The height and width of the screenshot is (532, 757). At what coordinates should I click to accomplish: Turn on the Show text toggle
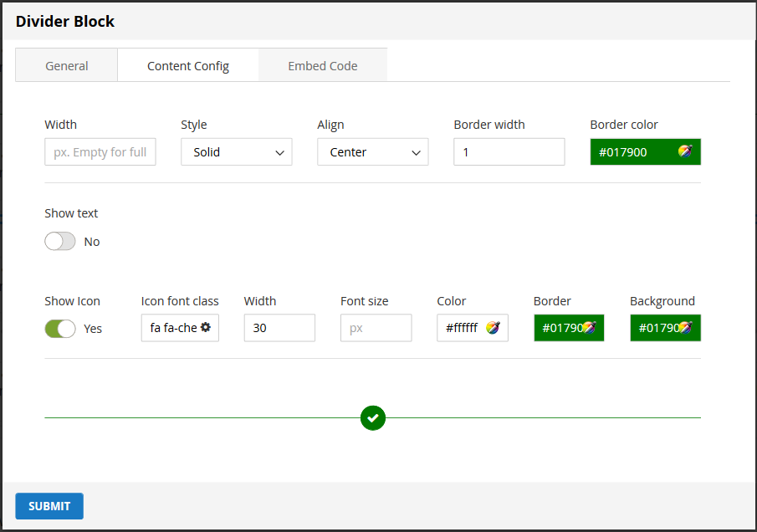pos(60,242)
